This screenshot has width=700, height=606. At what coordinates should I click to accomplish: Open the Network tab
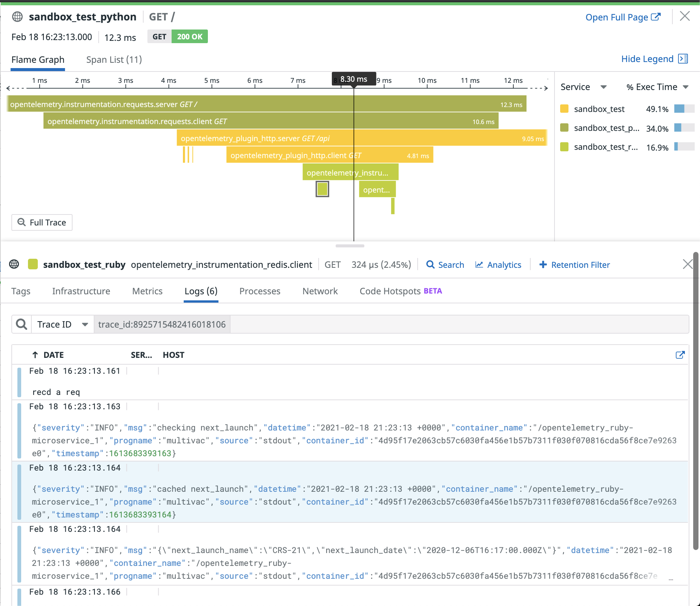[320, 291]
